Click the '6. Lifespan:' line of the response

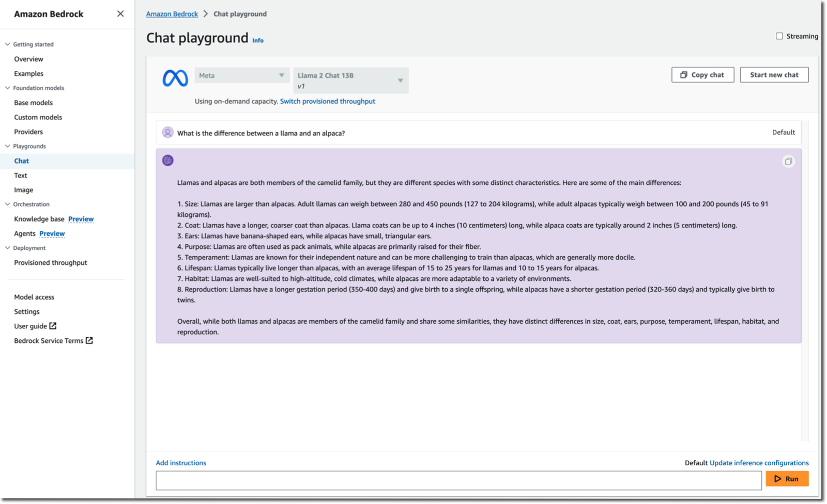(x=388, y=268)
